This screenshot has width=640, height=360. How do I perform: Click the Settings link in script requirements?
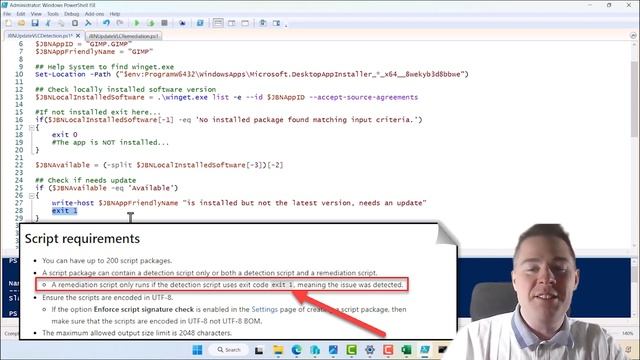[x=264, y=309]
